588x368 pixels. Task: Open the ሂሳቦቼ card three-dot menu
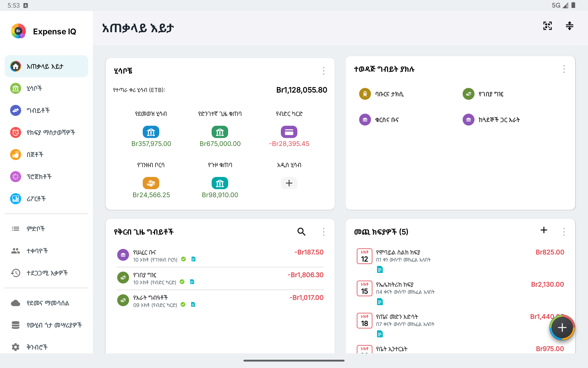tap(323, 71)
